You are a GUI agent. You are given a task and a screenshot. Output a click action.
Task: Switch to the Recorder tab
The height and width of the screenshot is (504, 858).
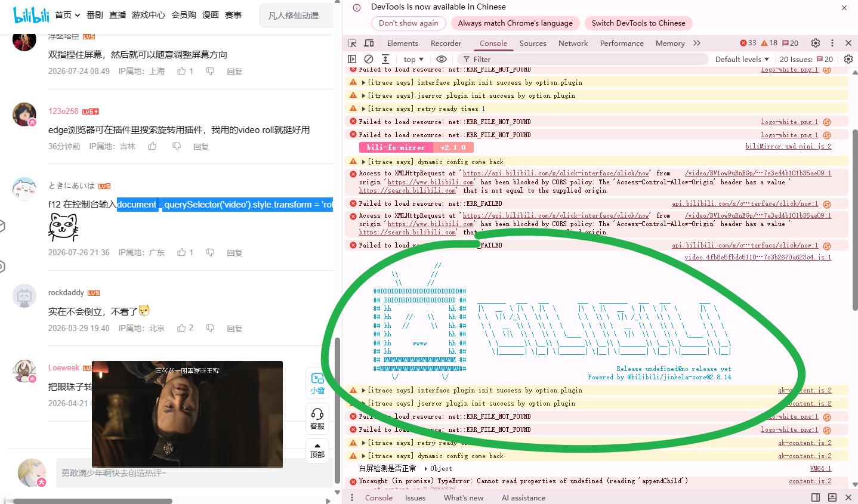click(446, 43)
